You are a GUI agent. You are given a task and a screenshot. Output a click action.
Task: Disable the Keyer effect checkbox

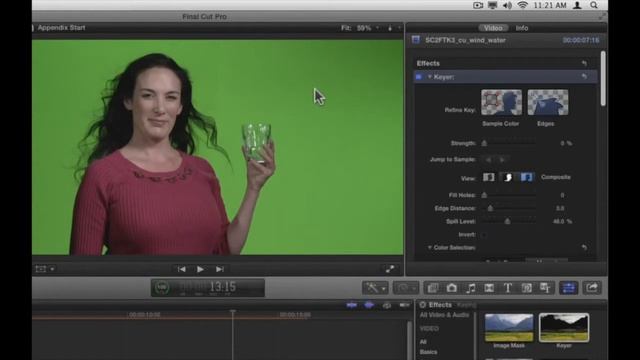pyautogui.click(x=418, y=77)
